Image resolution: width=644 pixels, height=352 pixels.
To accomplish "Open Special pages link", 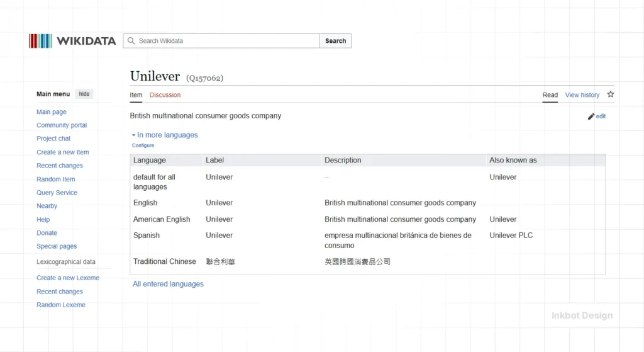I will (x=57, y=246).
